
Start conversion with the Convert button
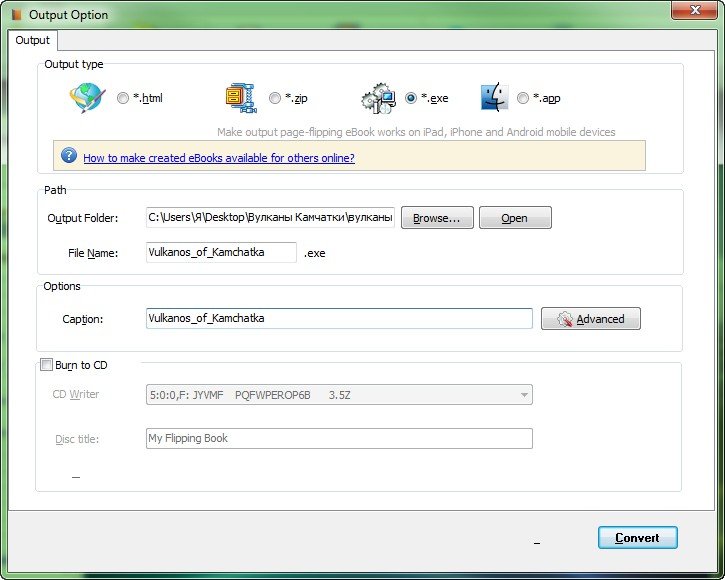637,537
